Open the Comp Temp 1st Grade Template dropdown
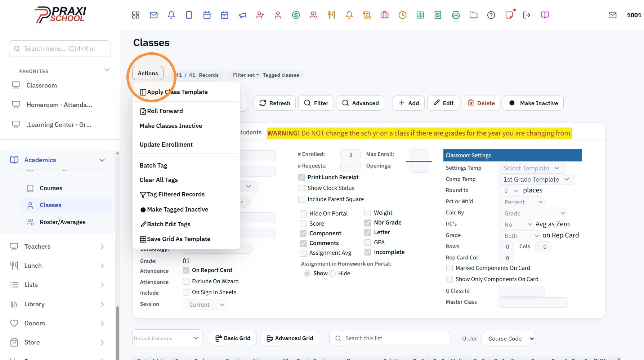Viewport: 644px width, 360px height. 536,179
